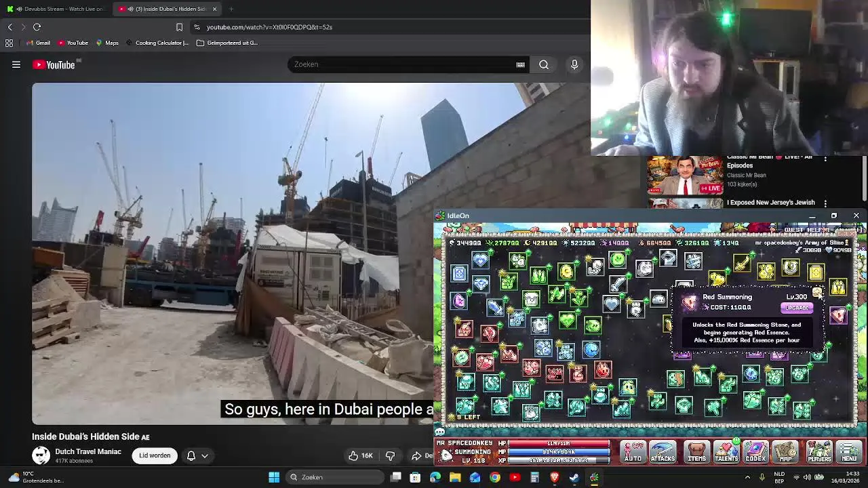The height and width of the screenshot is (488, 868).
Task: Toggle AUTO mode in IdleOn
Action: (x=633, y=452)
